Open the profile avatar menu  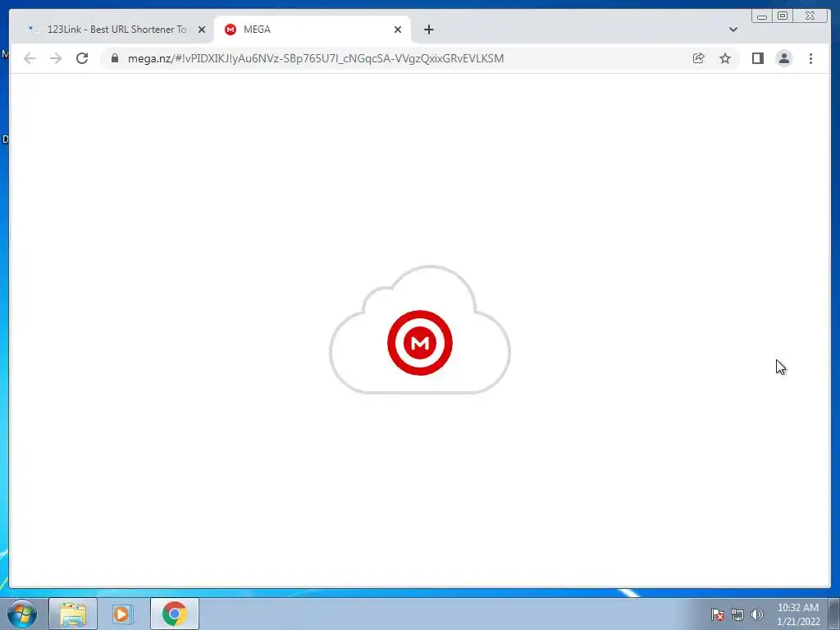(x=784, y=58)
